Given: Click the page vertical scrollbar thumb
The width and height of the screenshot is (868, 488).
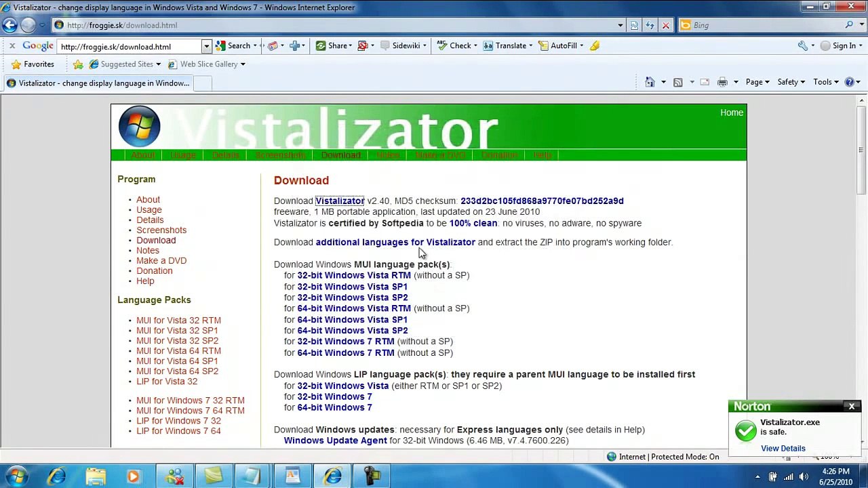Looking at the screenshot, I should tap(861, 149).
